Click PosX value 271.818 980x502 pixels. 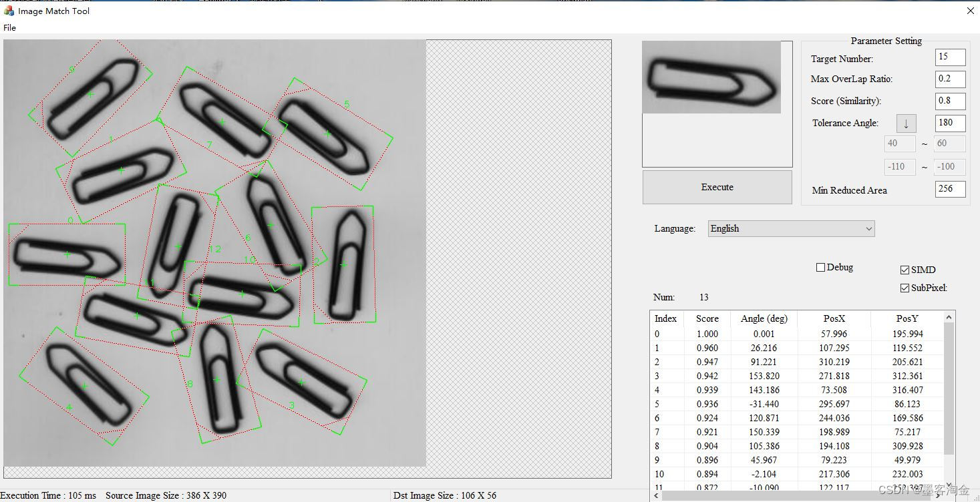(834, 376)
